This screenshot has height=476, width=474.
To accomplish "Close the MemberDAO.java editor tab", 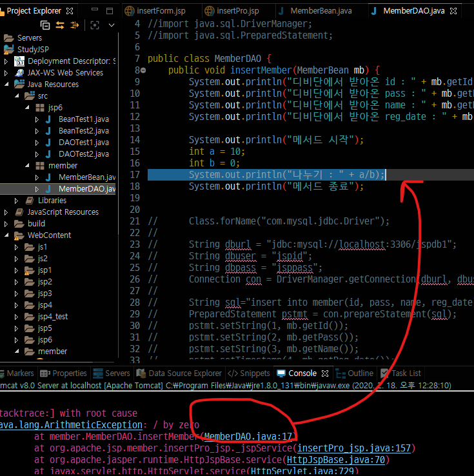I will pyautogui.click(x=453, y=11).
